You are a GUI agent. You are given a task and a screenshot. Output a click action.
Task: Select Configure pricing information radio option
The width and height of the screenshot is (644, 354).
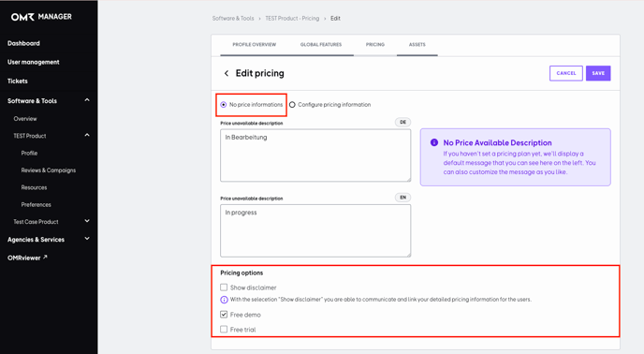pyautogui.click(x=292, y=105)
